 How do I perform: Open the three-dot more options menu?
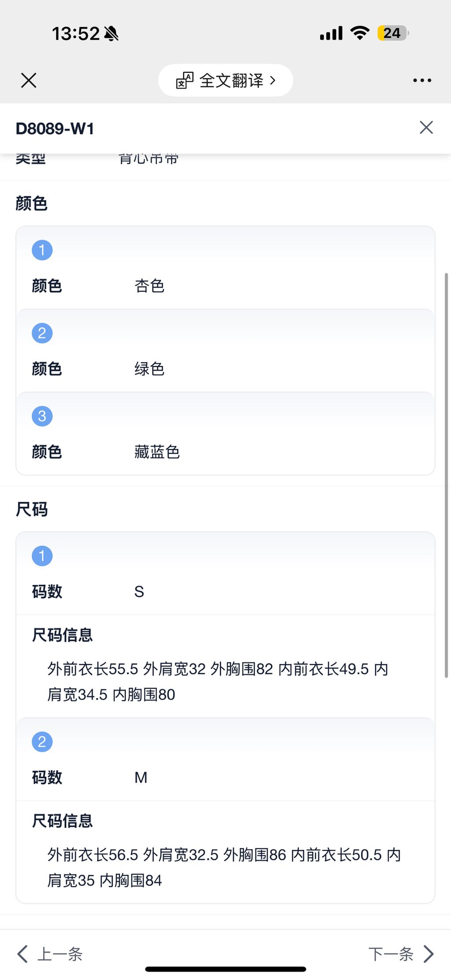point(421,80)
